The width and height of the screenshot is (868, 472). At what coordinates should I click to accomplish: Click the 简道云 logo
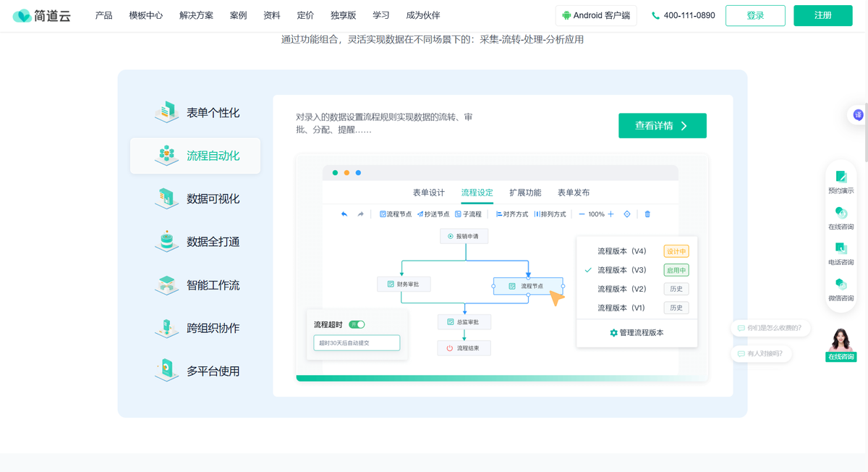pyautogui.click(x=42, y=15)
